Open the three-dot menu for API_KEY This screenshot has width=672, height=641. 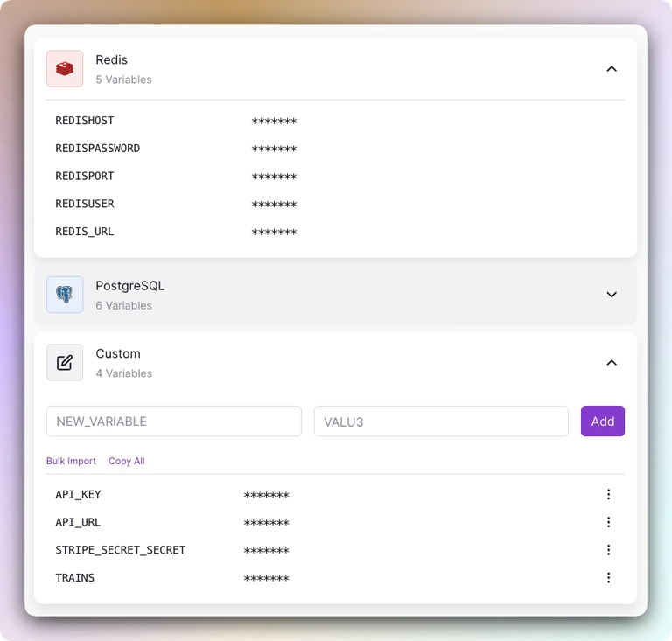point(608,495)
